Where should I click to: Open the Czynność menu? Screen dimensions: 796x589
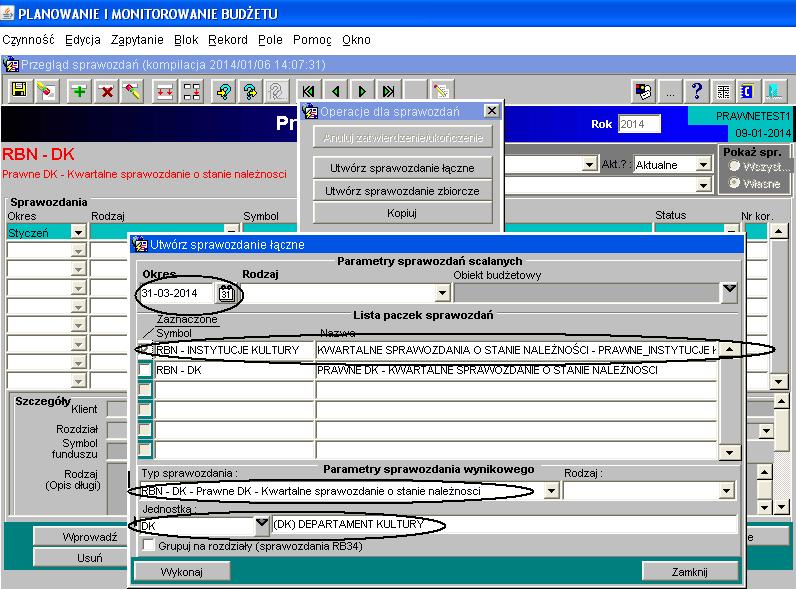tap(28, 40)
